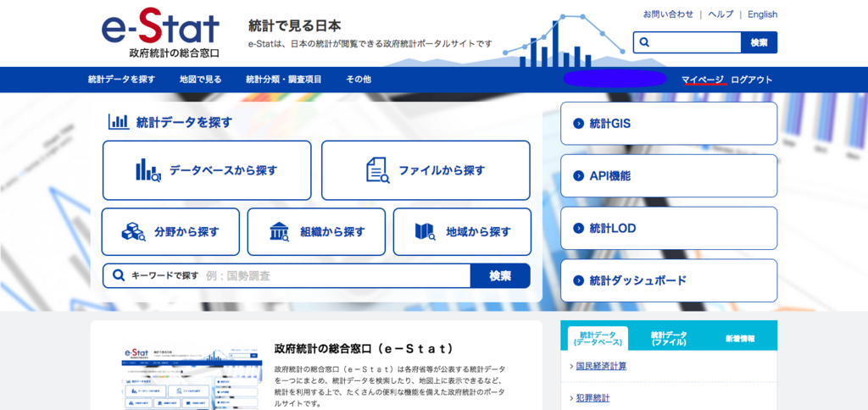Click the 分野から探す button
Screen dimensions: 868x410
tap(170, 232)
